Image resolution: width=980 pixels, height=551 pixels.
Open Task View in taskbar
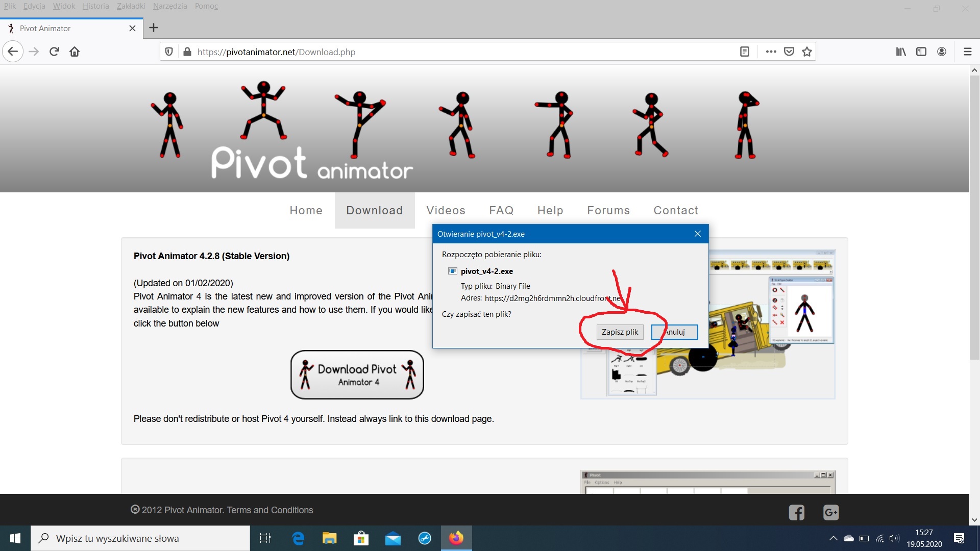coord(265,538)
